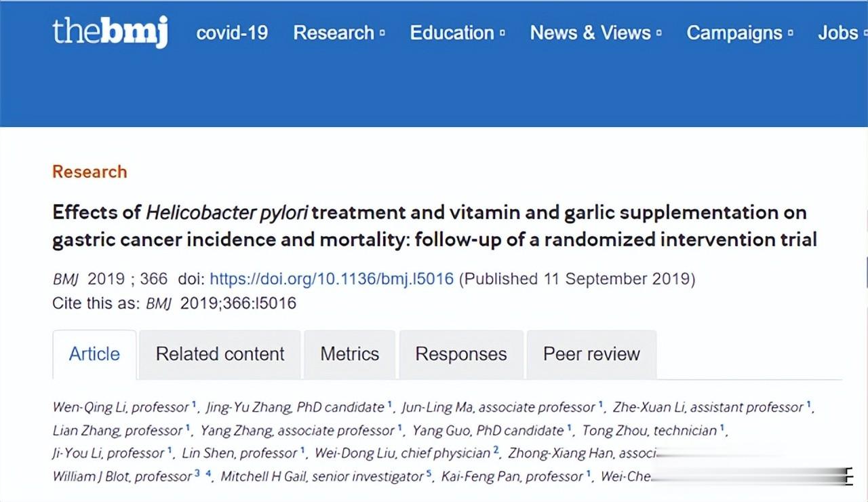Open the covid-19 menu item
This screenshot has width=868, height=502.
point(232,33)
